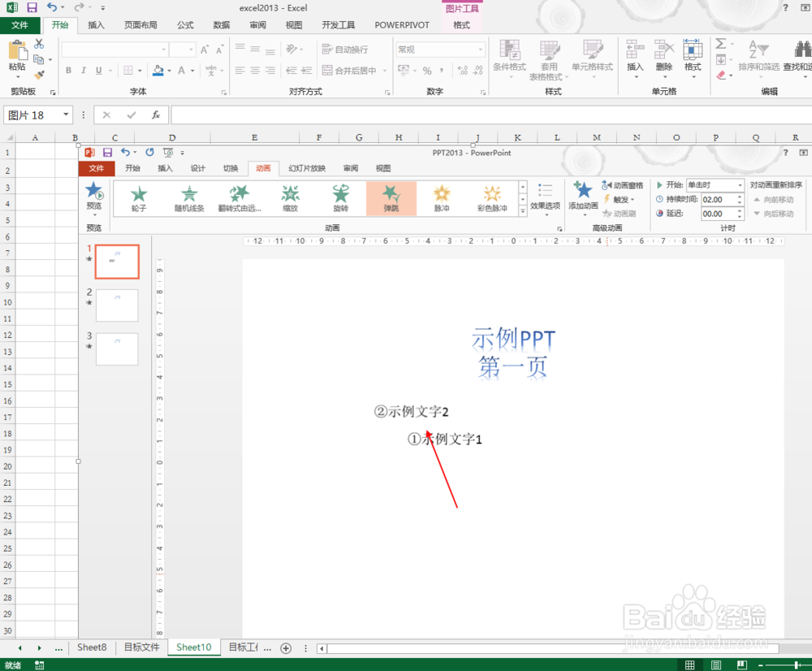Toggle right text alignment
The height and width of the screenshot is (671, 812).
click(x=270, y=71)
